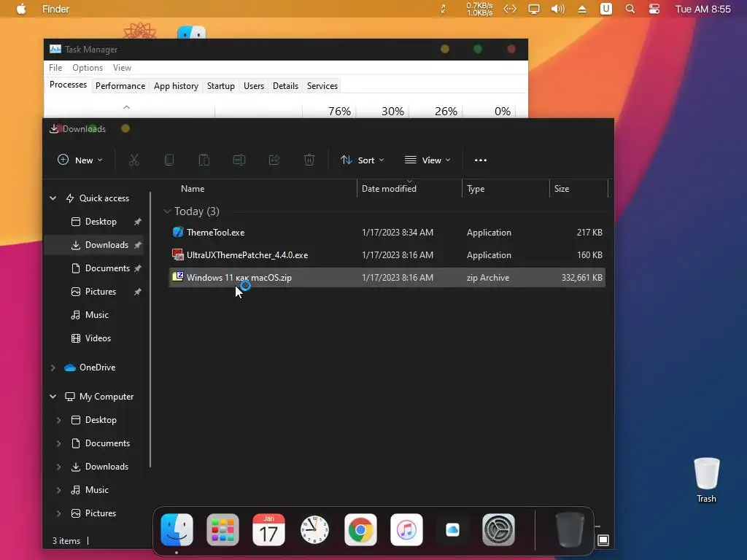This screenshot has width=747, height=560.
Task: Click the Delete trash icon in toolbar
Action: [x=309, y=160]
